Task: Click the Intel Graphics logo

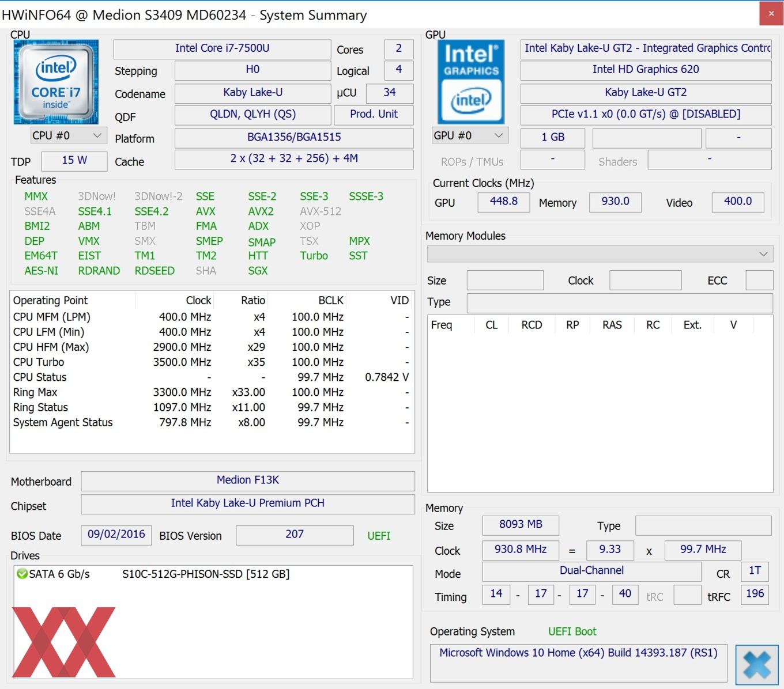Action: (x=471, y=82)
